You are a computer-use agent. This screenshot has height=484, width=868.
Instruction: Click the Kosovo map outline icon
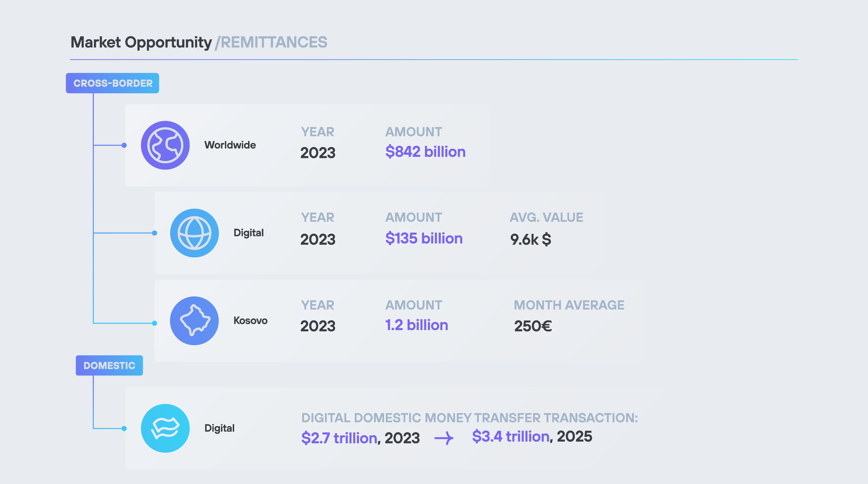click(194, 320)
